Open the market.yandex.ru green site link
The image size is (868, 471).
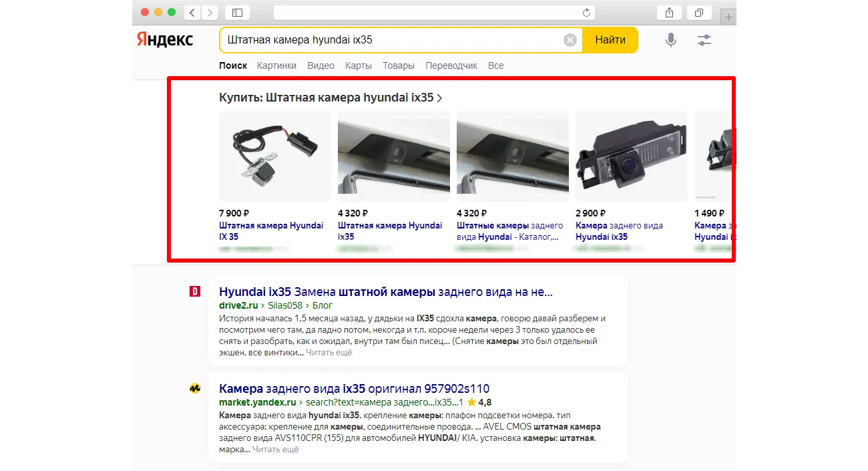pos(258,402)
